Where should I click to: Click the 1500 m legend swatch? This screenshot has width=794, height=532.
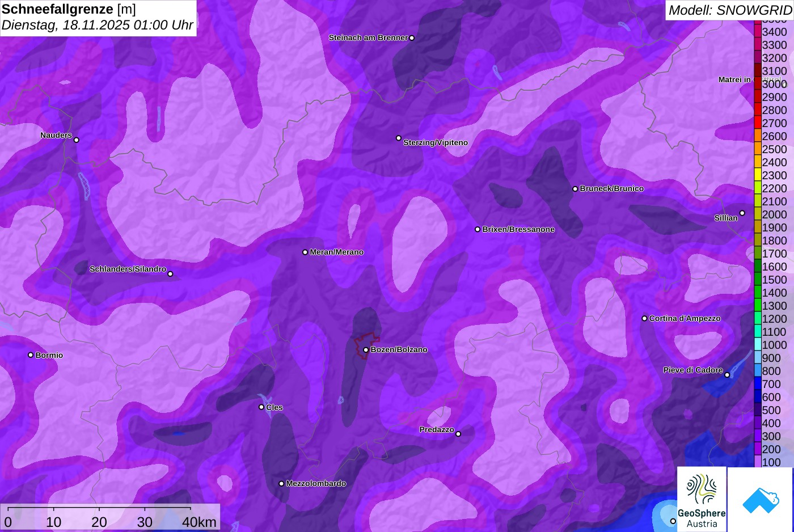point(757,280)
